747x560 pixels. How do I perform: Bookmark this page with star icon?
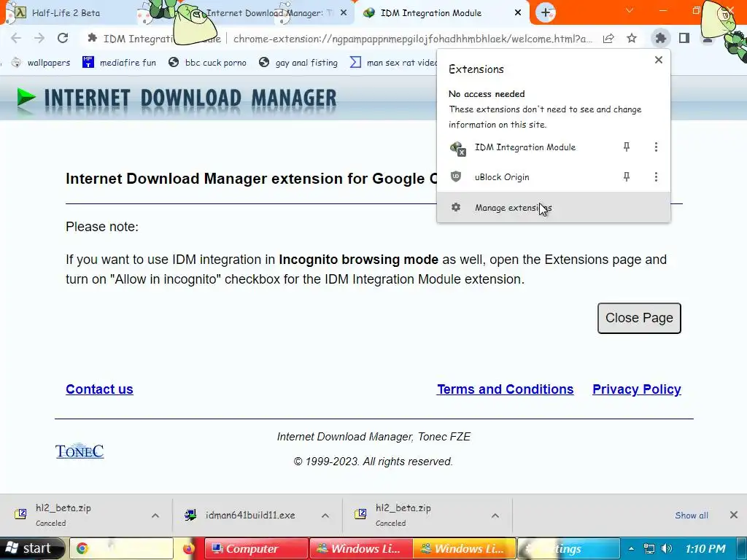coord(632,38)
